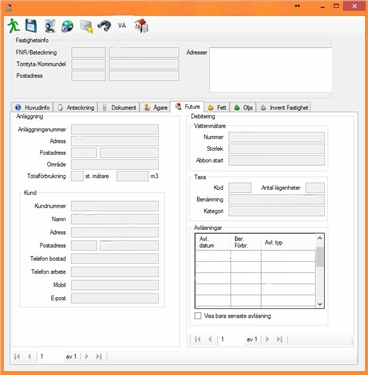Open search with the binoculars icon

(104, 26)
